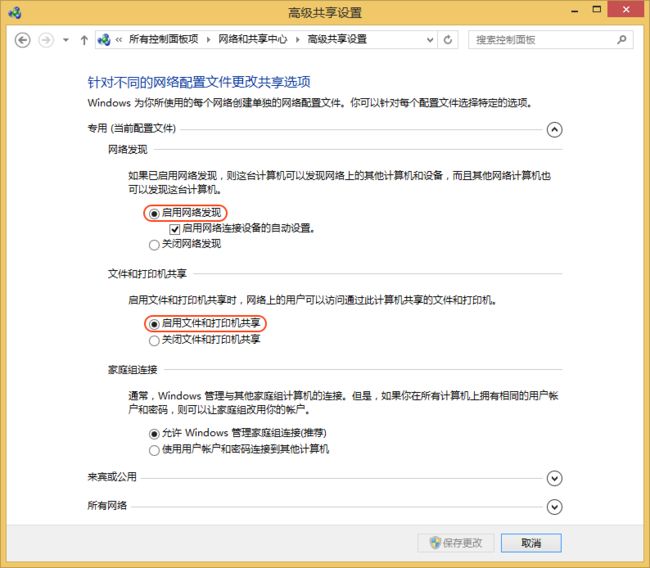Image resolution: width=650 pixels, height=568 pixels.
Task: Open the 网络和共享中心 breadcrumb
Action: pos(252,39)
